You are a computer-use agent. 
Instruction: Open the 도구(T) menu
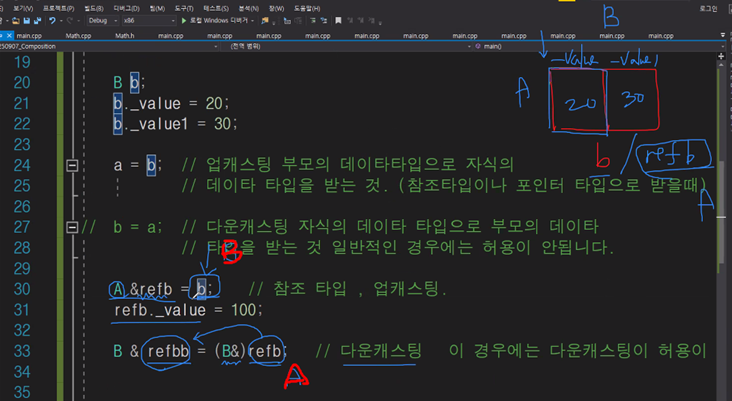pos(184,8)
